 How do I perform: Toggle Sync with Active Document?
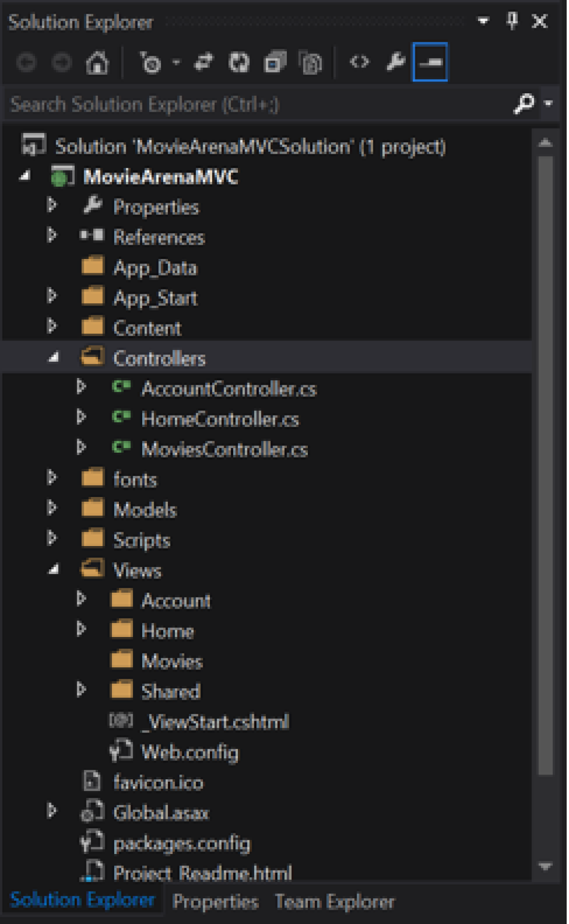pyautogui.click(x=204, y=62)
